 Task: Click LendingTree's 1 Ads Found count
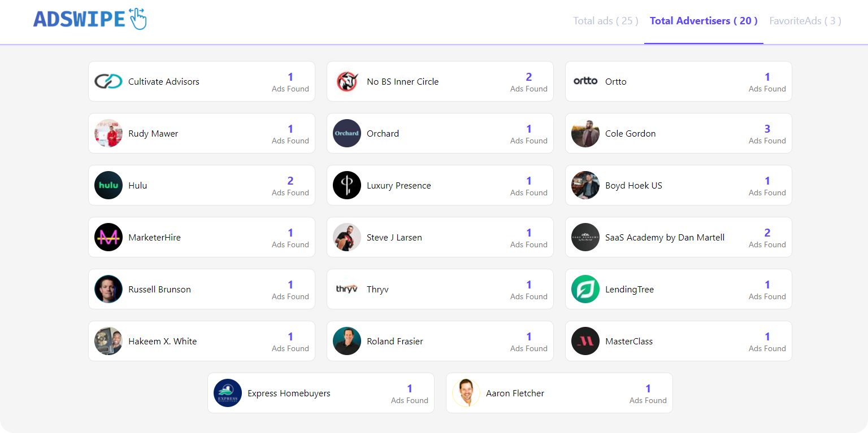767,290
